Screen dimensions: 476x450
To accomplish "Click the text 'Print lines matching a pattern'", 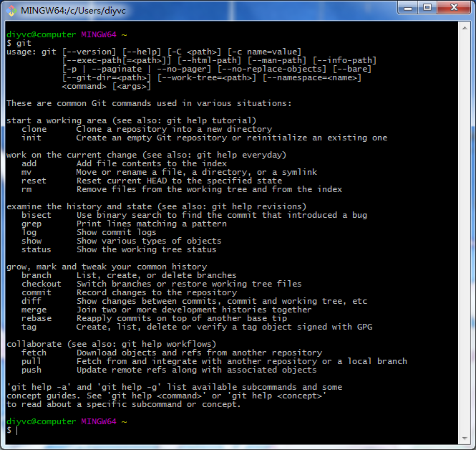I will tap(152, 224).
